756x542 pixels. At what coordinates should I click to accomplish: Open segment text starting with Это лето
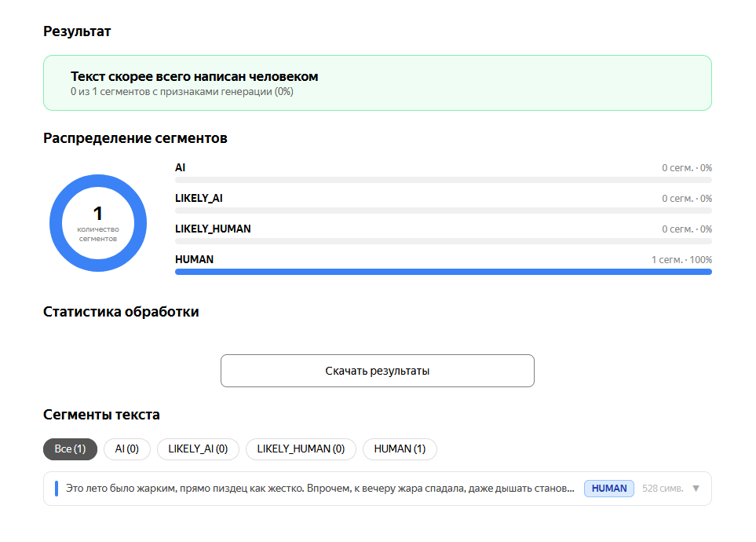click(x=320, y=489)
